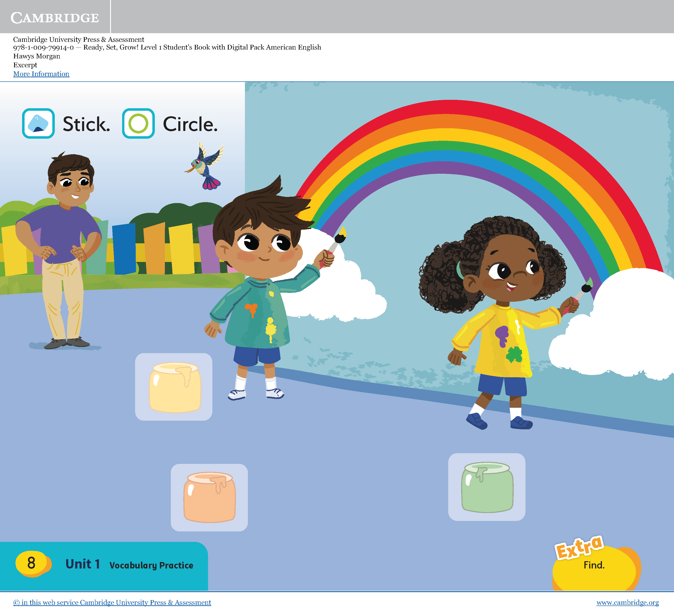
Task: Click the Stick sticker icon
Action: [38, 123]
